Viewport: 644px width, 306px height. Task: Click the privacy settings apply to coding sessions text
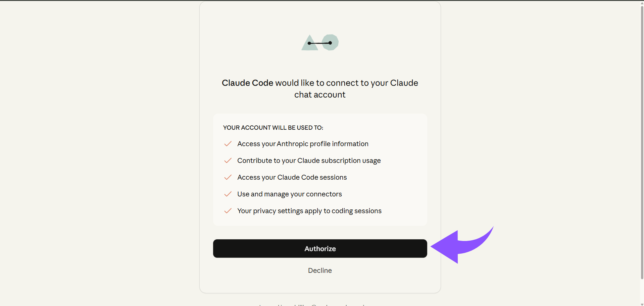[x=309, y=211]
